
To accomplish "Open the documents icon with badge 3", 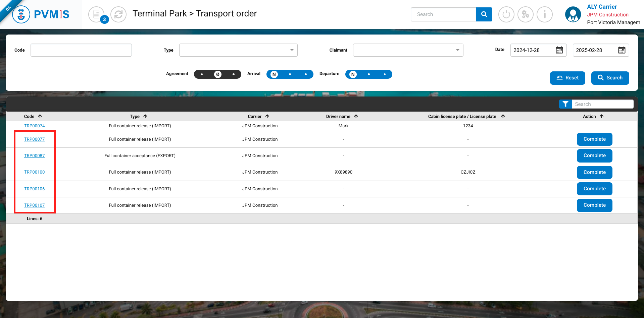I will tap(96, 14).
